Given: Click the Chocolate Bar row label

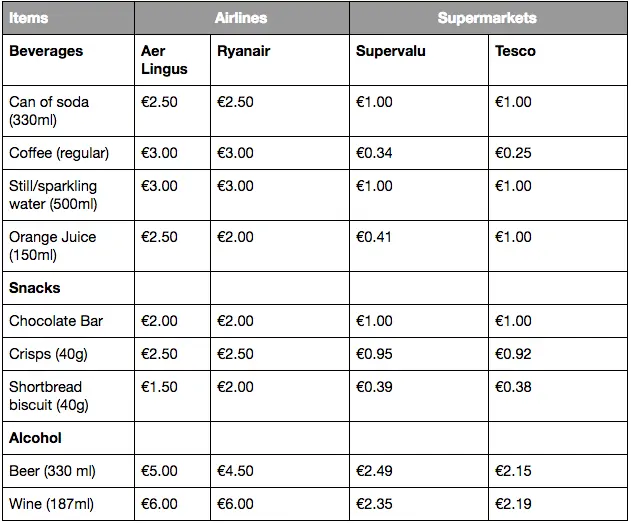Looking at the screenshot, I should [x=56, y=321].
